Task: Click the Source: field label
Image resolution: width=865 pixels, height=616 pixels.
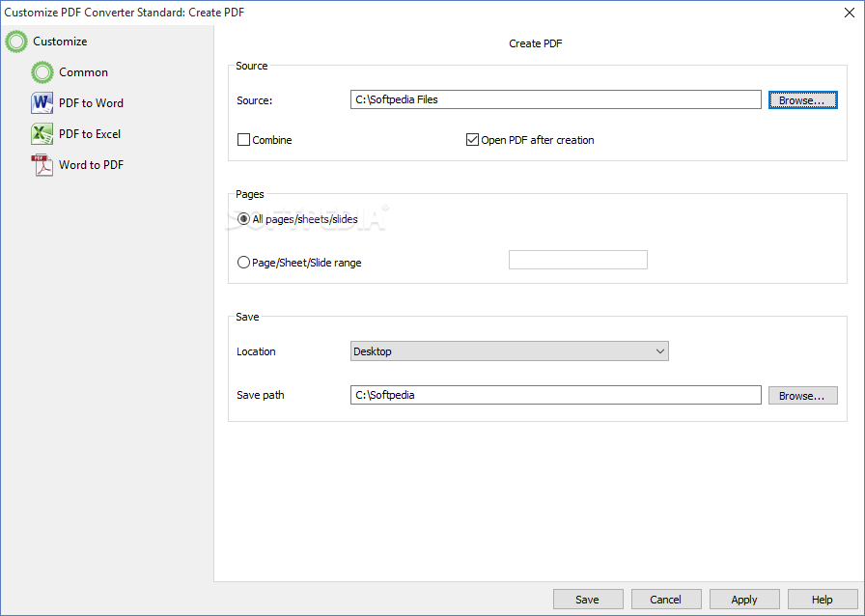Action: pos(254,100)
